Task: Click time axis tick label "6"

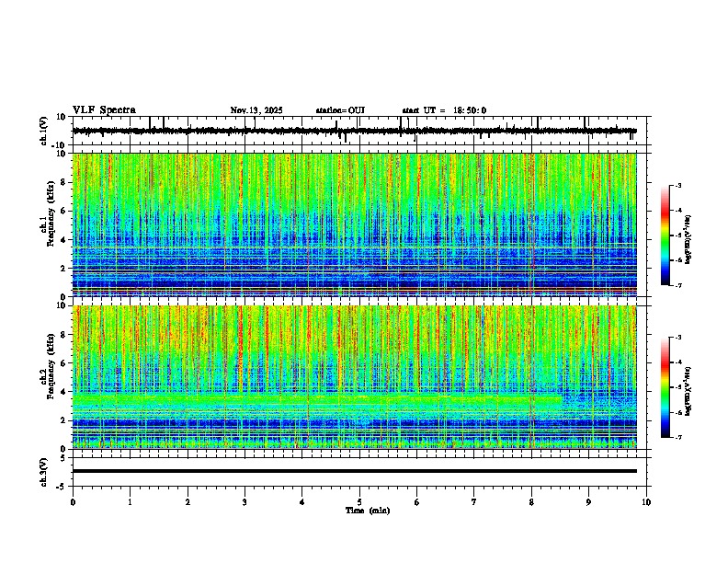Action: [x=417, y=502]
